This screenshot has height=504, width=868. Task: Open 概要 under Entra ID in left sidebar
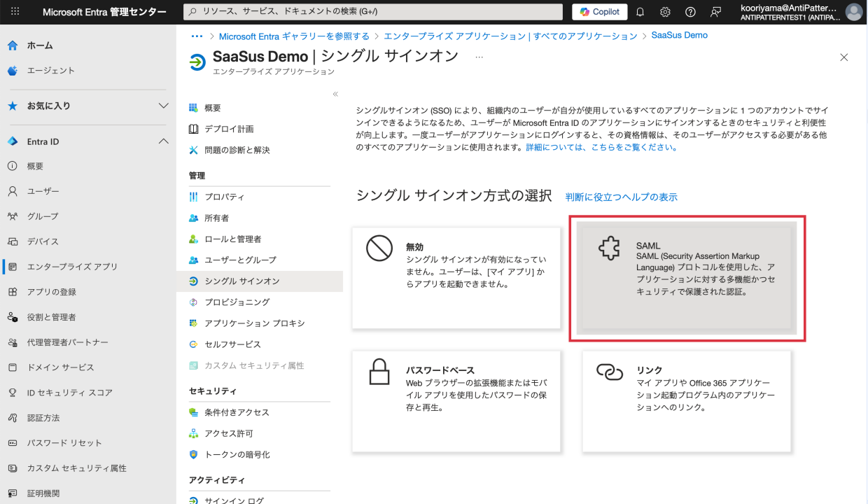35,166
